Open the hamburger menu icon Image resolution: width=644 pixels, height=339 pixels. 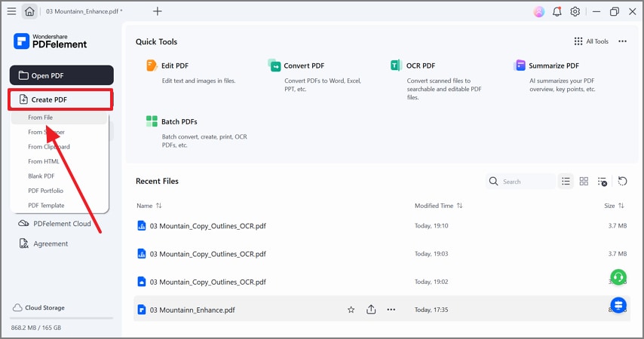11,11
